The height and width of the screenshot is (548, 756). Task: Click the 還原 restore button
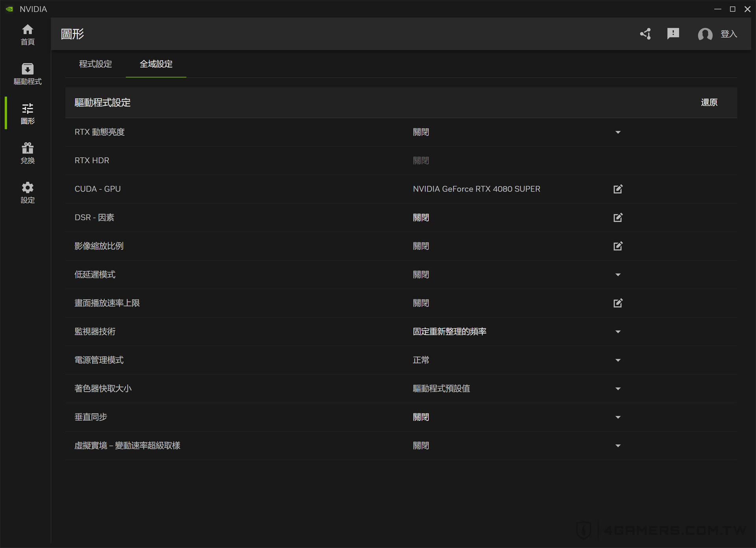(x=709, y=103)
